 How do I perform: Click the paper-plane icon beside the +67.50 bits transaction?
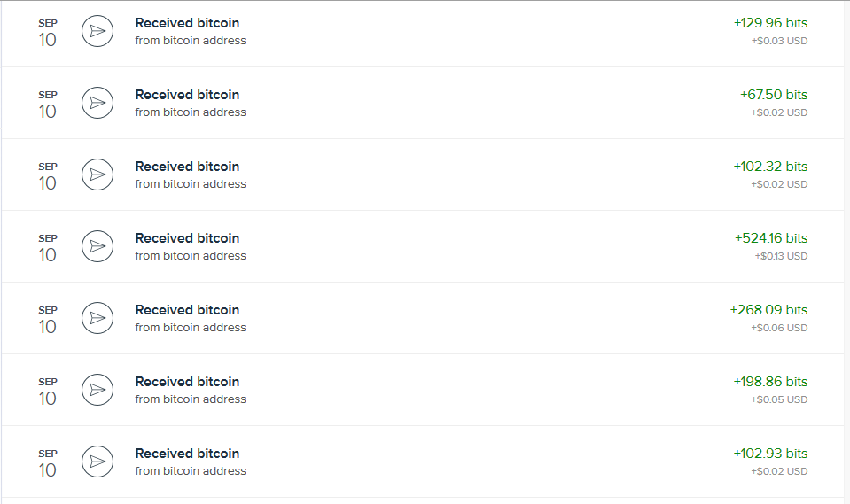pos(97,104)
